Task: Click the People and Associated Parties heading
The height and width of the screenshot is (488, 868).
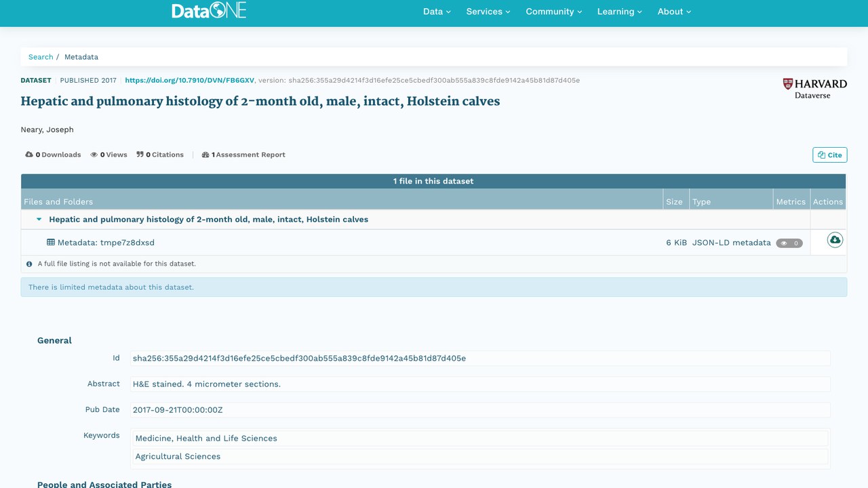Action: click(104, 485)
